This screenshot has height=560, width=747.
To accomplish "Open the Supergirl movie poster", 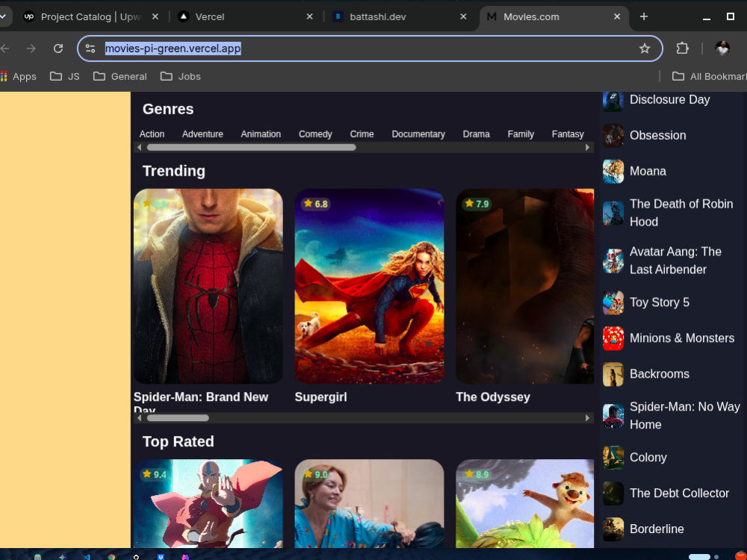I will tap(369, 286).
